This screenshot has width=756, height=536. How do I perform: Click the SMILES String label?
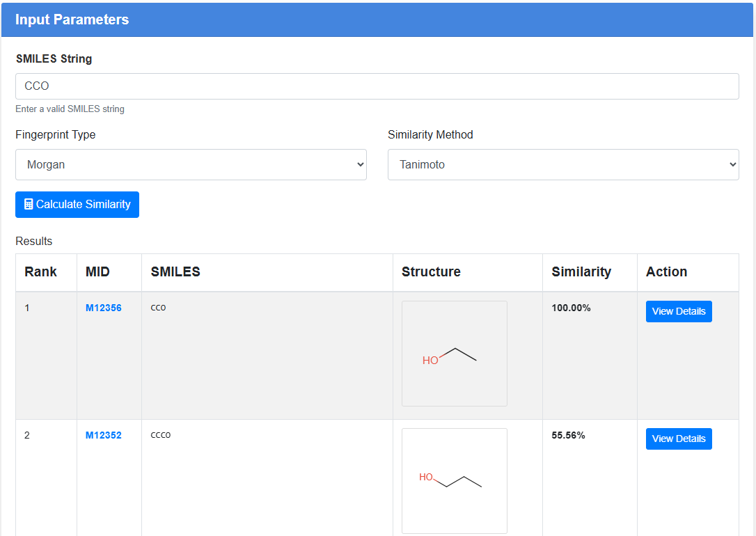point(54,58)
